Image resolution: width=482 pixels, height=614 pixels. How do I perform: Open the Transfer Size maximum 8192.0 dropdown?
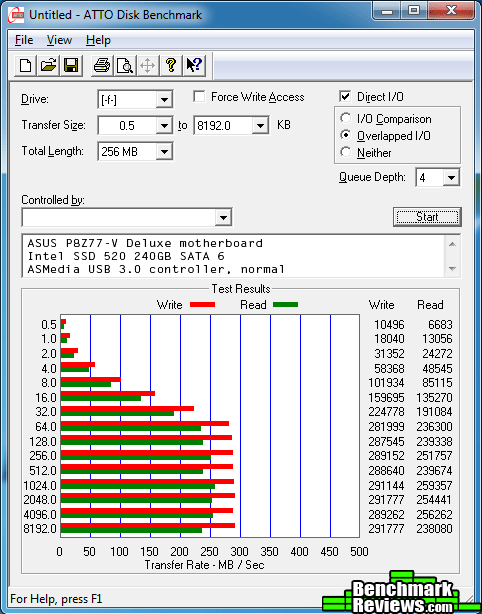[260, 126]
